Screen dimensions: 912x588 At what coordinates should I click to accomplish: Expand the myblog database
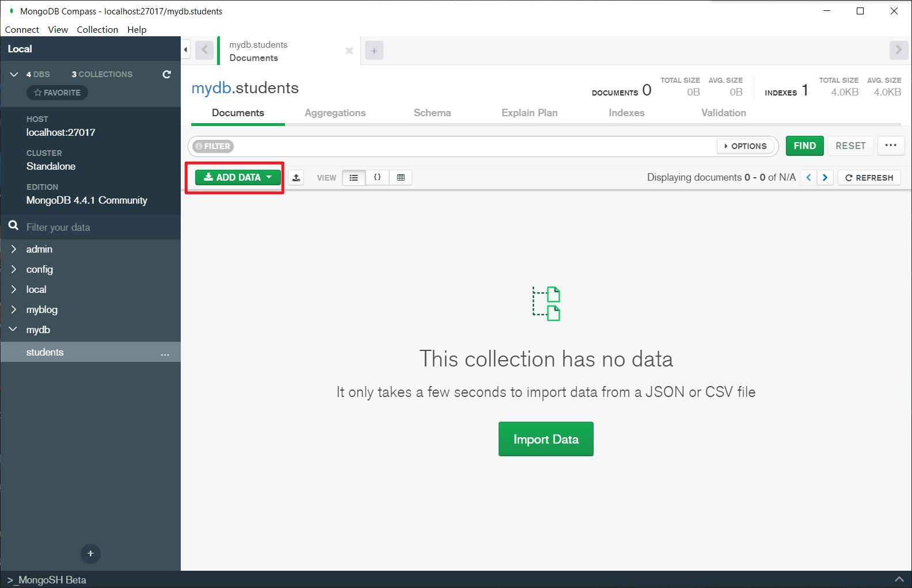click(13, 310)
